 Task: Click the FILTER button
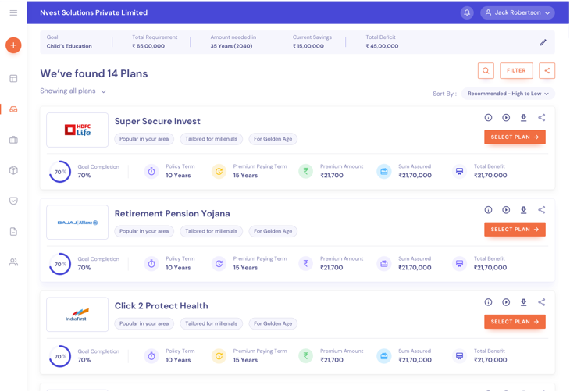516,71
